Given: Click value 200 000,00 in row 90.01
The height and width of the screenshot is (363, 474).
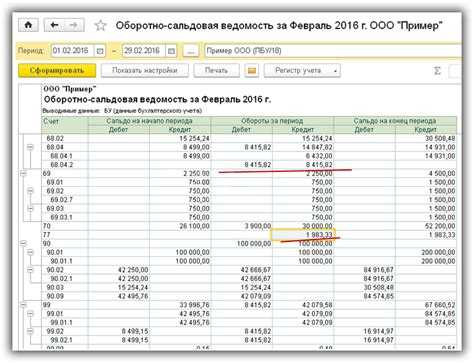Looking at the screenshot, I should pos(438,252).
